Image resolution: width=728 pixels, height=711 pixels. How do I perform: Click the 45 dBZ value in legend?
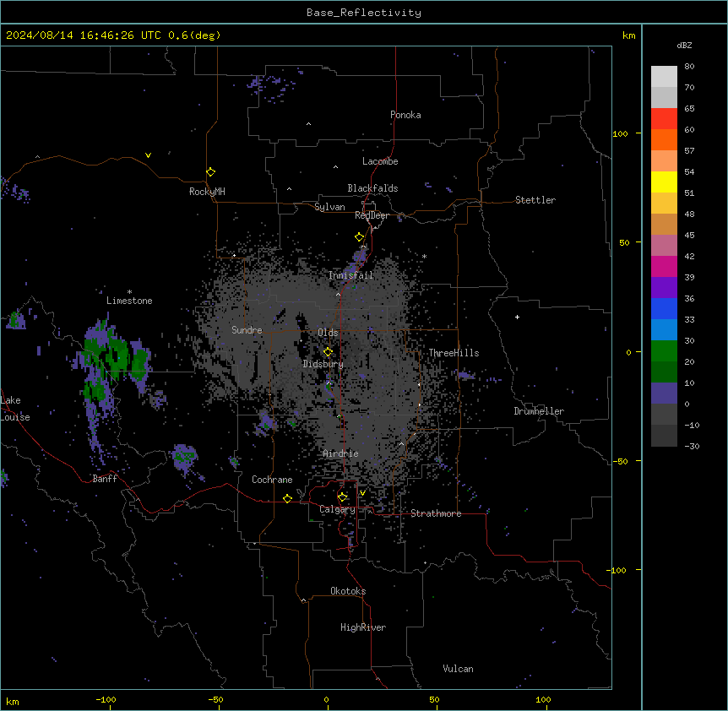point(689,235)
